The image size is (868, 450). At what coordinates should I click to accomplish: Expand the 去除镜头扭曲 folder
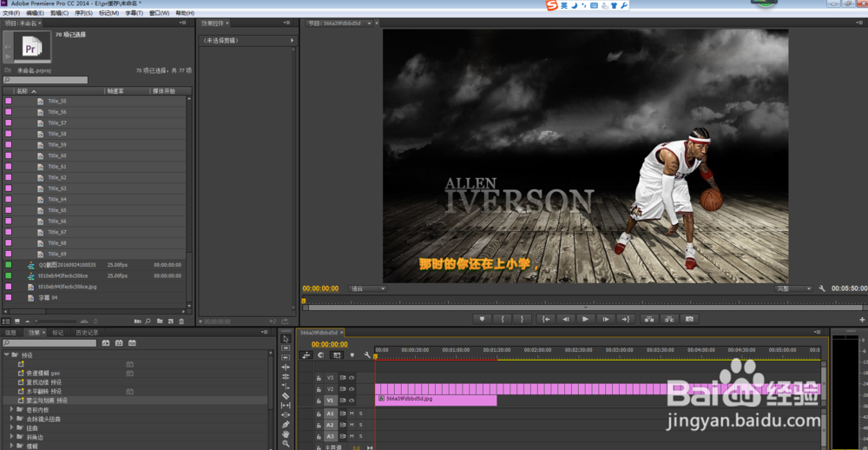pos(12,419)
